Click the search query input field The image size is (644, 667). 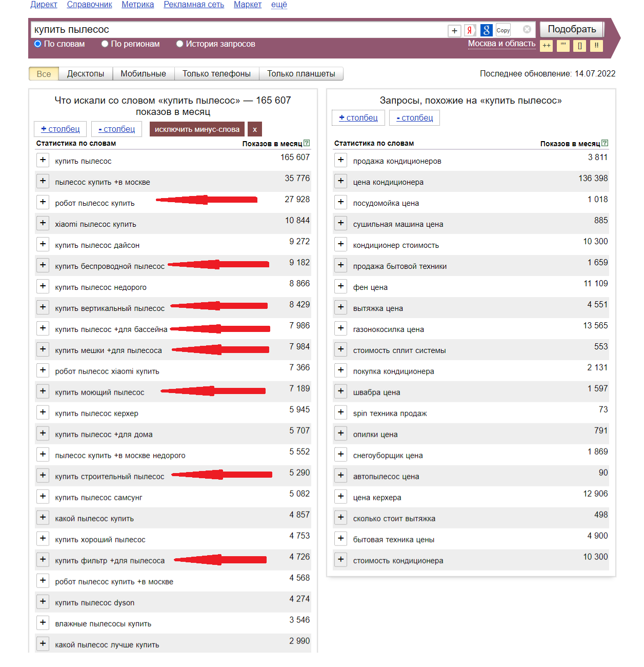pyautogui.click(x=238, y=30)
